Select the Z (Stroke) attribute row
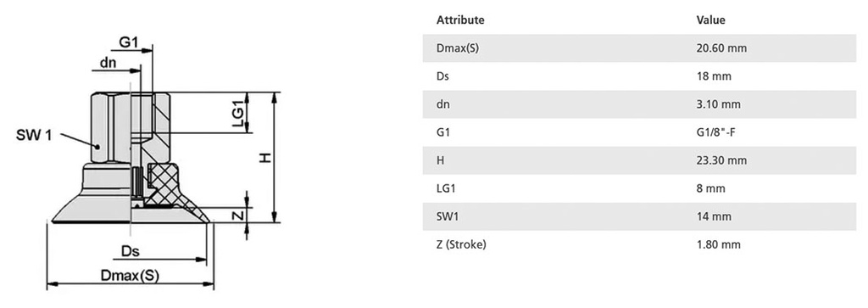Image resolution: width=868 pixels, height=308 pixels. coord(639,244)
